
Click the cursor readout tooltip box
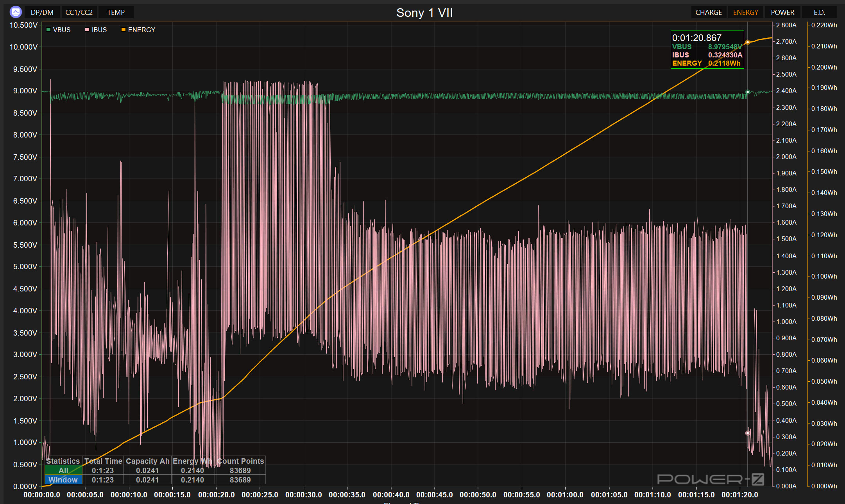707,50
